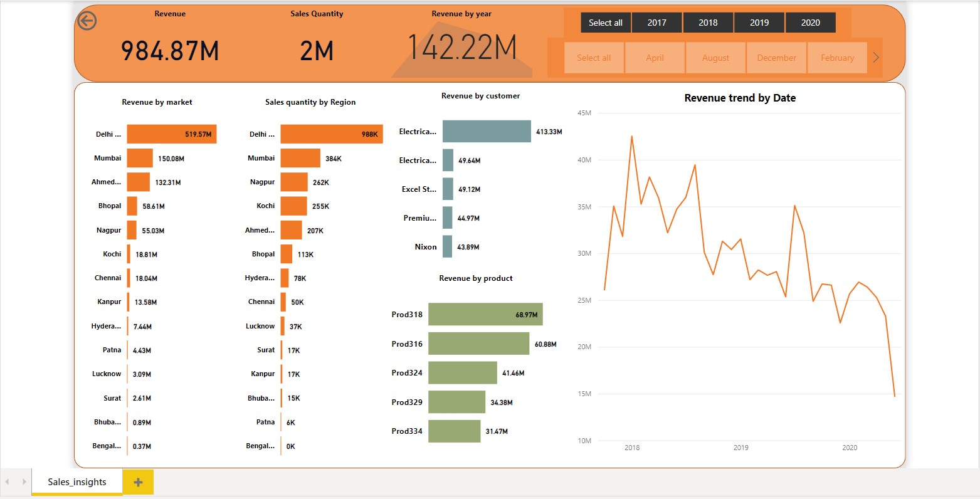Select the year 2017 in the slicer

click(656, 22)
